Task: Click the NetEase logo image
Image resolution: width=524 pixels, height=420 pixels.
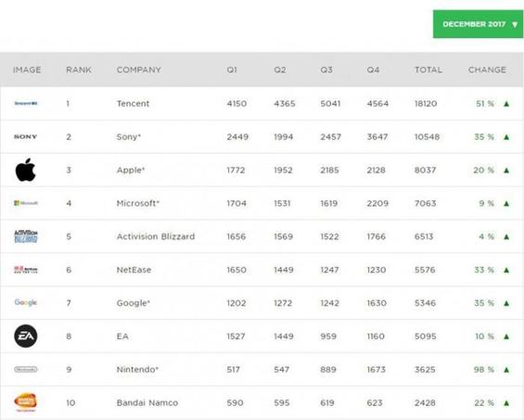Action: coord(26,269)
